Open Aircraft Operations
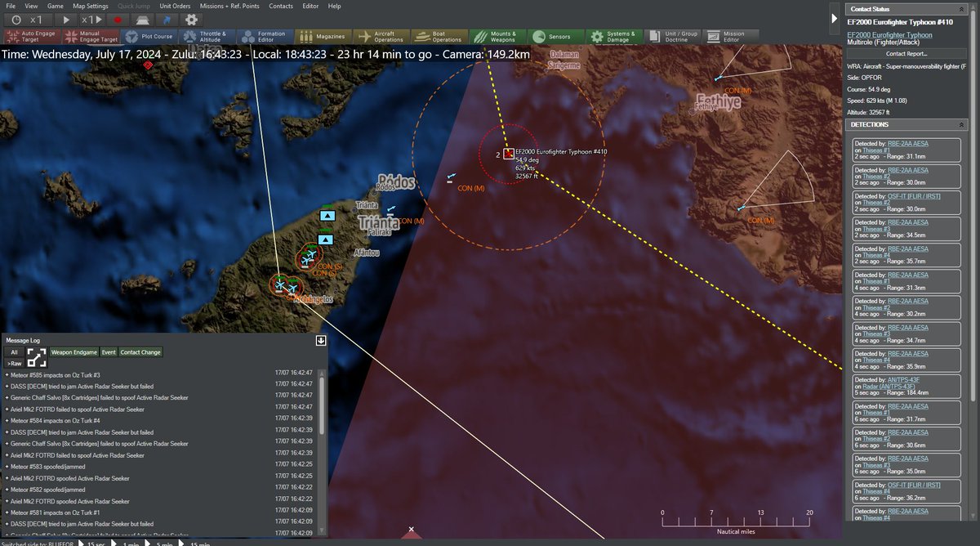Viewport: 980px width, 546px height. [381, 37]
